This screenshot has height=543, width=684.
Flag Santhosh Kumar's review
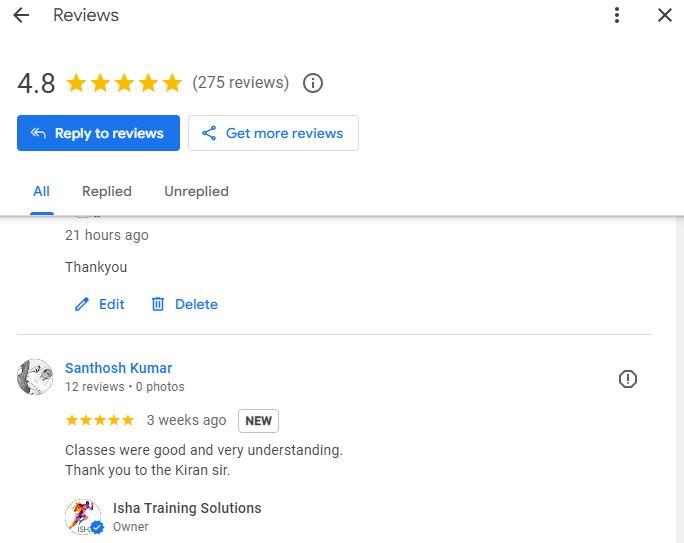[628, 379]
